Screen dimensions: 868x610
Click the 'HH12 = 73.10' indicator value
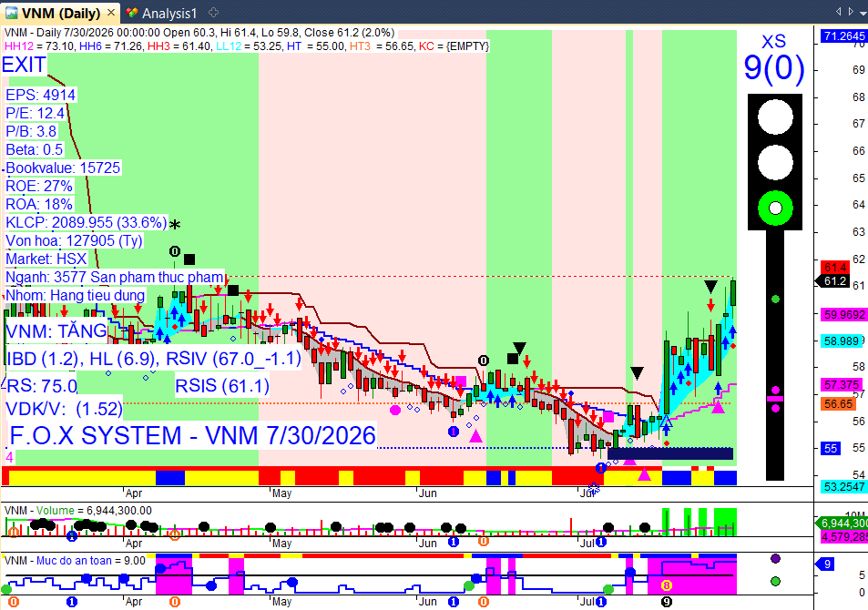coord(39,46)
